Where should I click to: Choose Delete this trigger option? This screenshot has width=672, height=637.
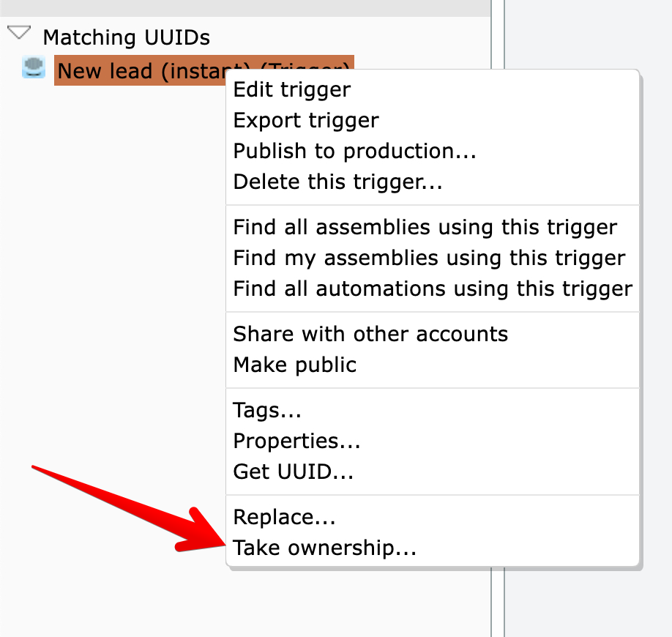click(337, 182)
